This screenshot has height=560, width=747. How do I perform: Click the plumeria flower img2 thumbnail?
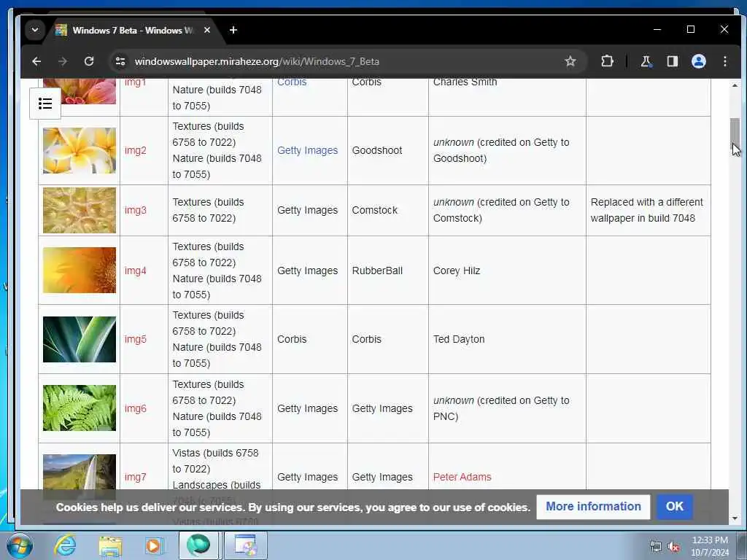(79, 150)
